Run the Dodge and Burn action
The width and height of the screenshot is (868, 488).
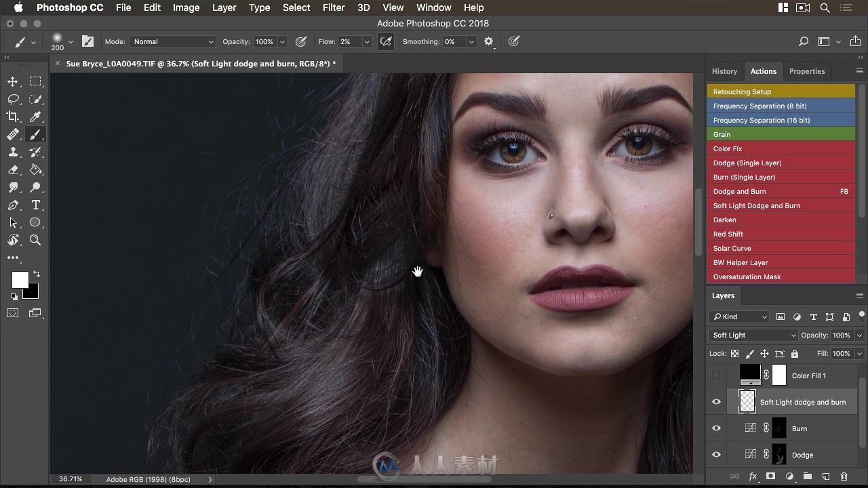(x=781, y=191)
